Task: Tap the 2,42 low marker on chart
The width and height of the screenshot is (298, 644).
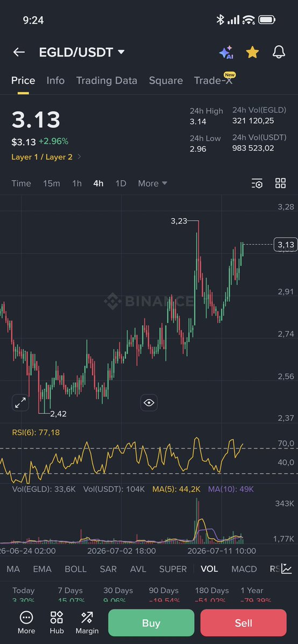Action: 58,414
